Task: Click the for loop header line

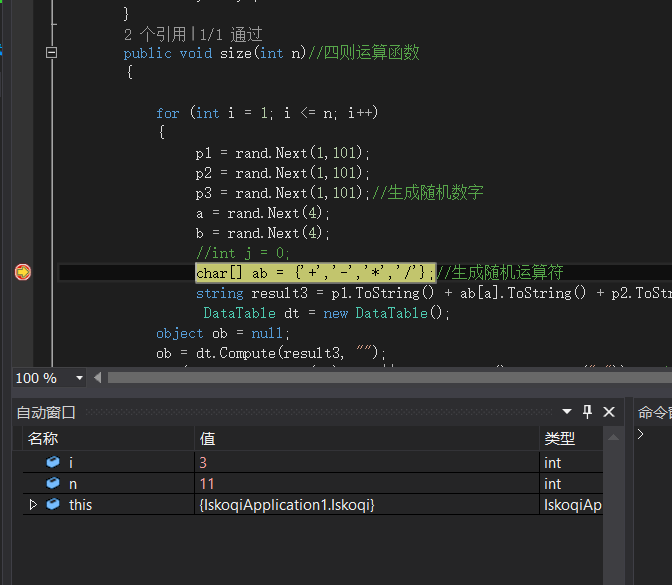Action: pyautogui.click(x=267, y=113)
